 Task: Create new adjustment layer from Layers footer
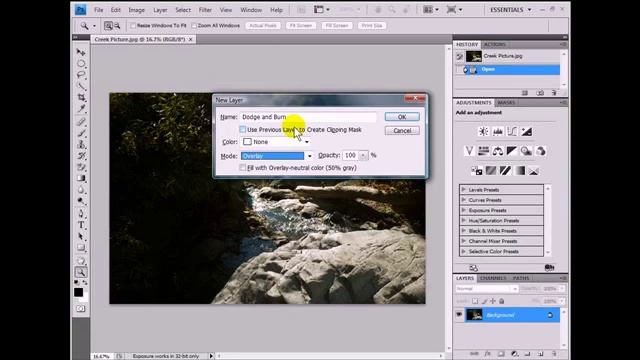click(514, 354)
